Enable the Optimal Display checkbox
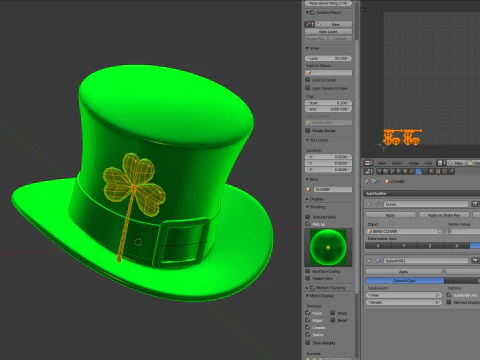 pyautogui.click(x=449, y=302)
